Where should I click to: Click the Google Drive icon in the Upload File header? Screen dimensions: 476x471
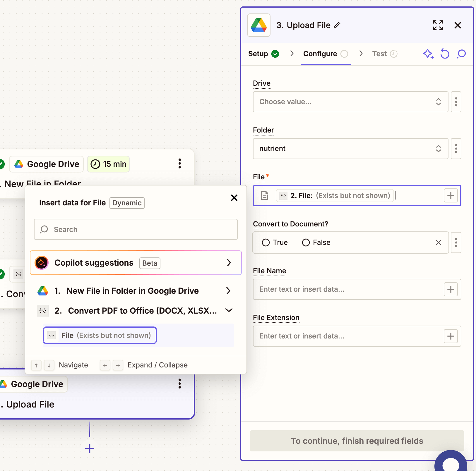point(259,25)
